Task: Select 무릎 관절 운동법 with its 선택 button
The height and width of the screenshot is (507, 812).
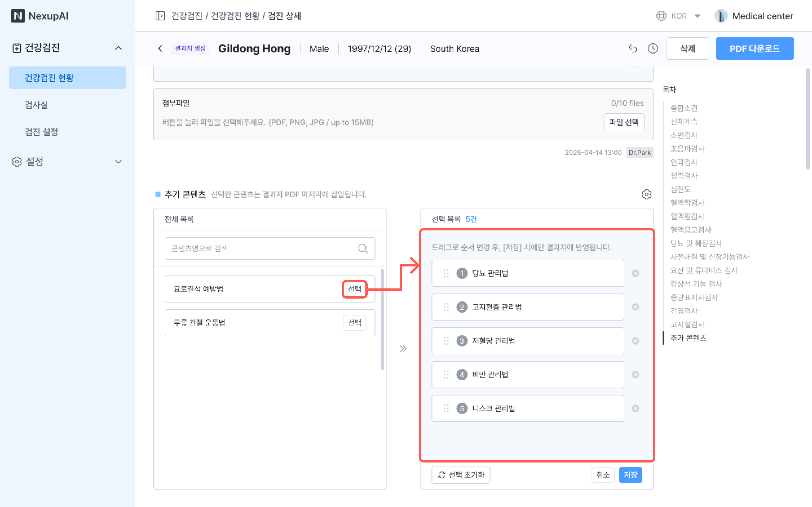Action: coord(355,323)
